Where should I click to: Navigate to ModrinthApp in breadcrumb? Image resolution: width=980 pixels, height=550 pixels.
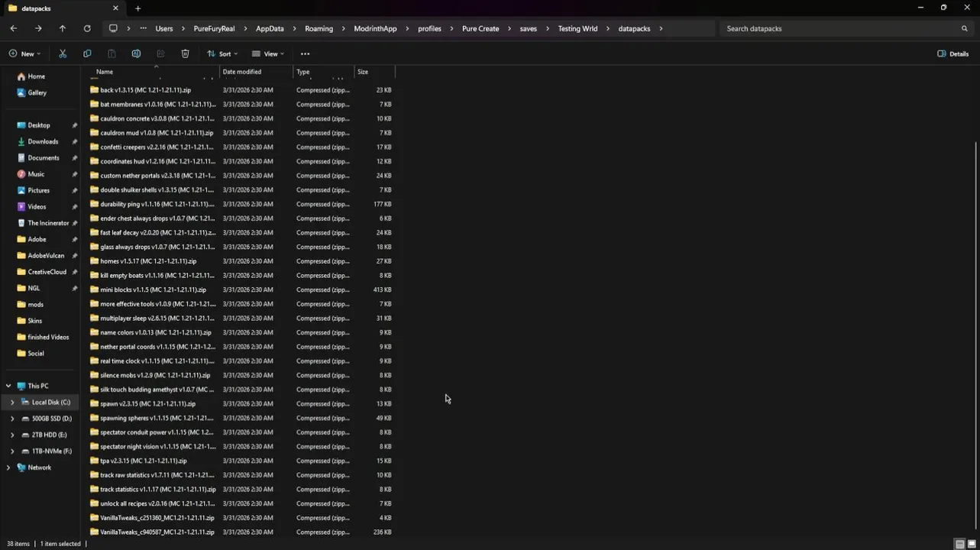coord(375,28)
